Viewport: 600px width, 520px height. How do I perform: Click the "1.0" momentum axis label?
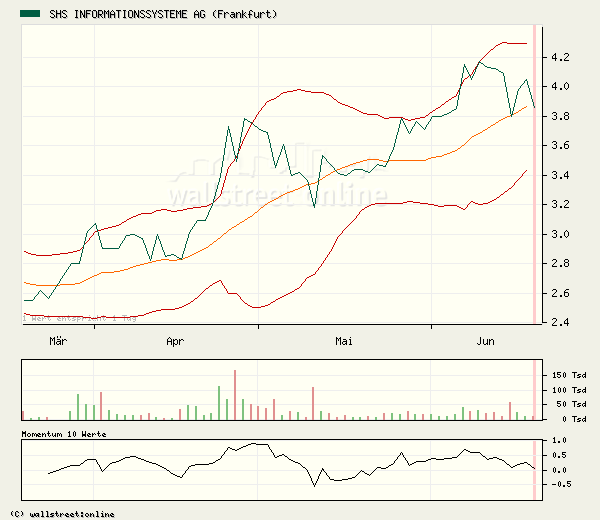(x=559, y=440)
